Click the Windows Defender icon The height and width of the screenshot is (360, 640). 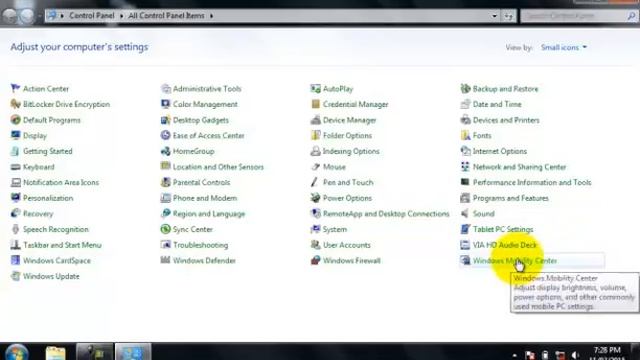165,260
